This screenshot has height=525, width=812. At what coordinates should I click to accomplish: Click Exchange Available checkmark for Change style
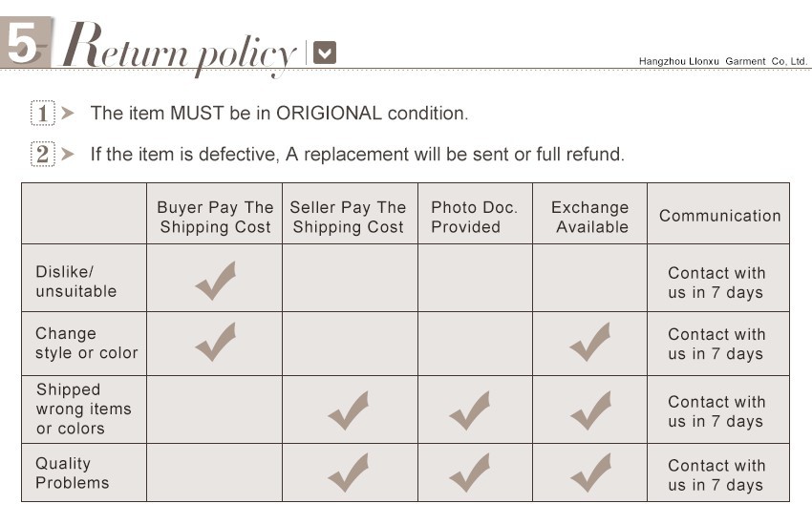pos(589,342)
